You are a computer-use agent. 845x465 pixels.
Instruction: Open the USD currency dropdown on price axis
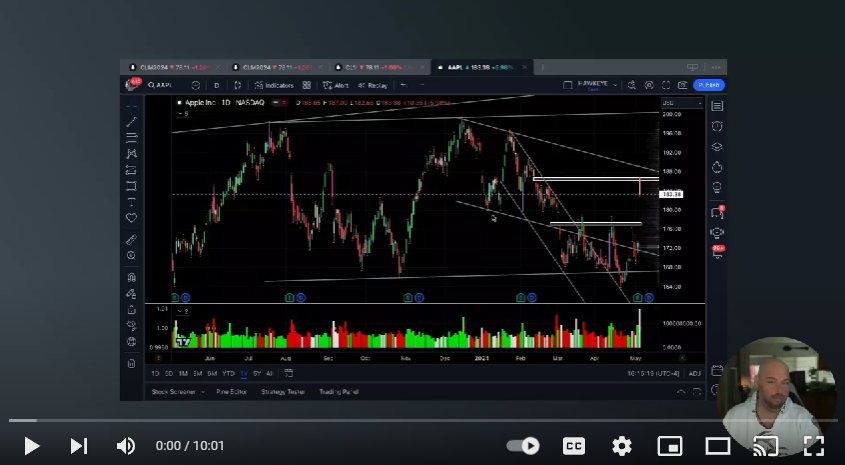668,103
